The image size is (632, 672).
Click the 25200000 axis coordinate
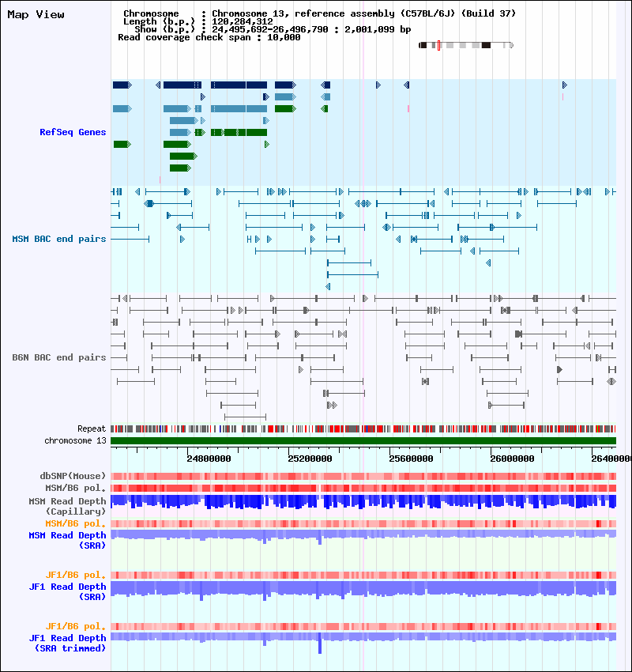310,459
